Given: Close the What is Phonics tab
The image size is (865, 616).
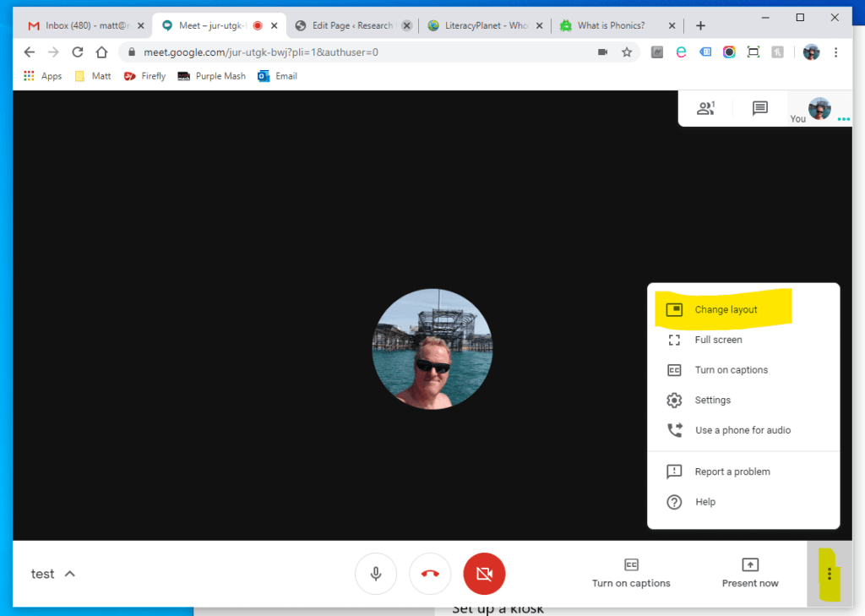Looking at the screenshot, I should [672, 25].
